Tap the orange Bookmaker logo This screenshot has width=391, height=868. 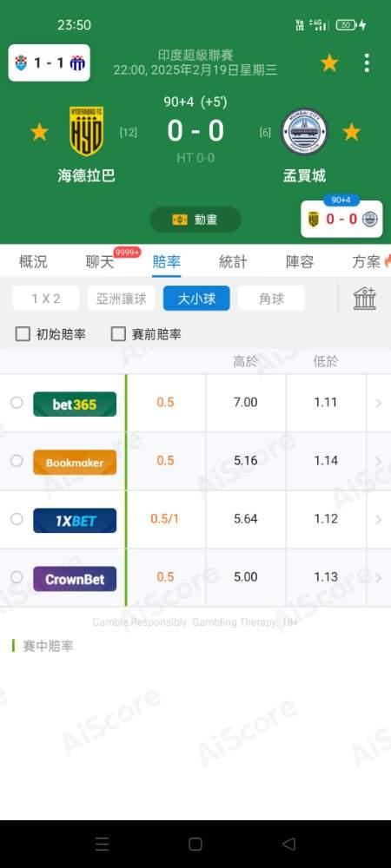tap(75, 463)
